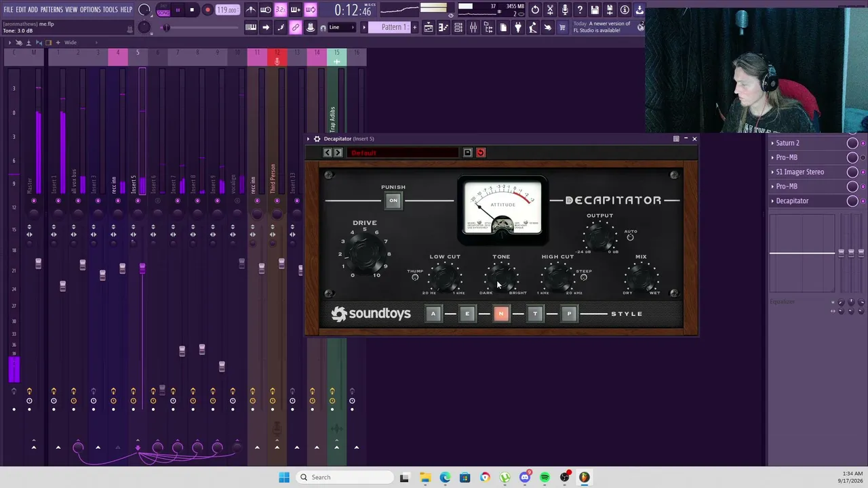Select the T style button on Decapitator
The image size is (868, 488).
[535, 313]
